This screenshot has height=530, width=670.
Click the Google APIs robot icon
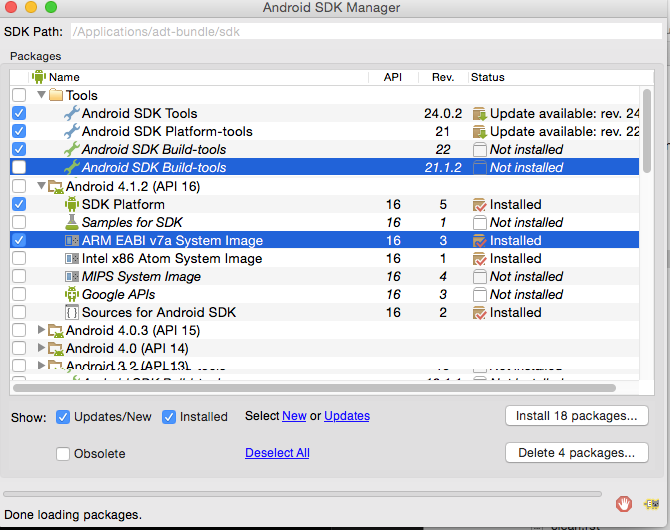pos(72,294)
